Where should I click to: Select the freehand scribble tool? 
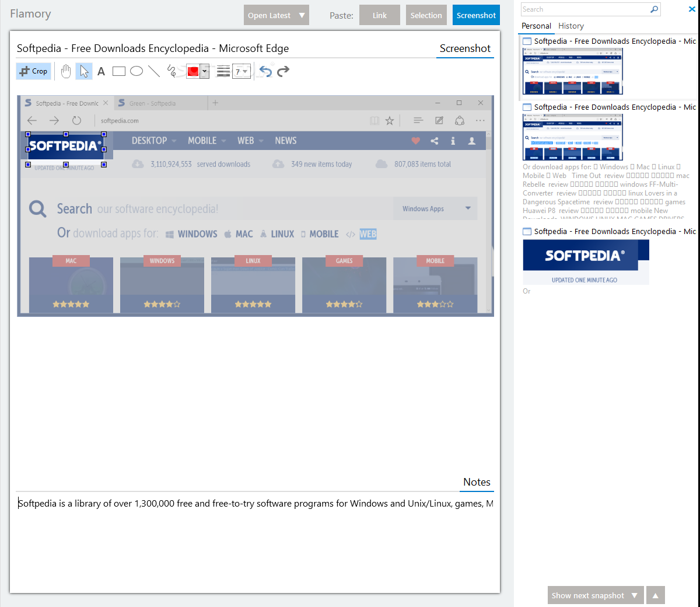[171, 71]
